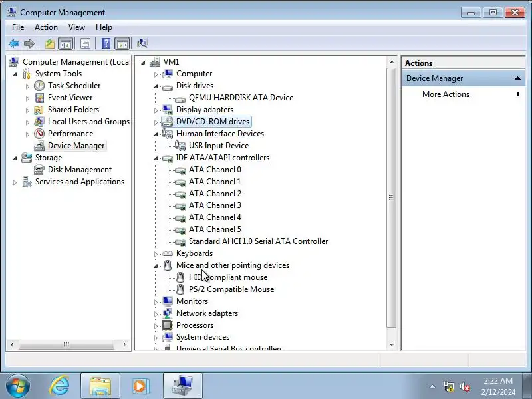Toggle the Show/Hide Action Pane icon

coord(122,43)
